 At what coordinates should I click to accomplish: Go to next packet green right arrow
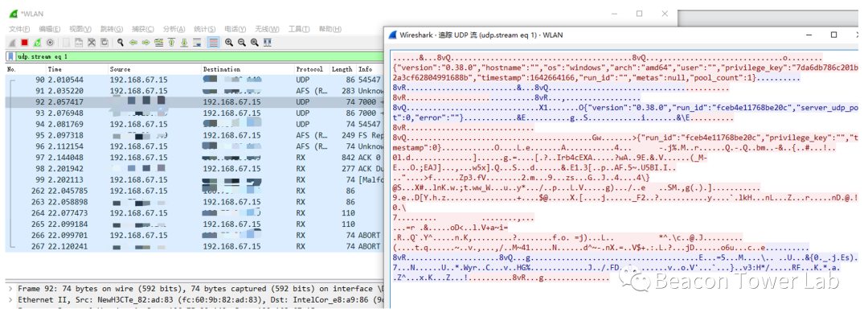(146, 43)
